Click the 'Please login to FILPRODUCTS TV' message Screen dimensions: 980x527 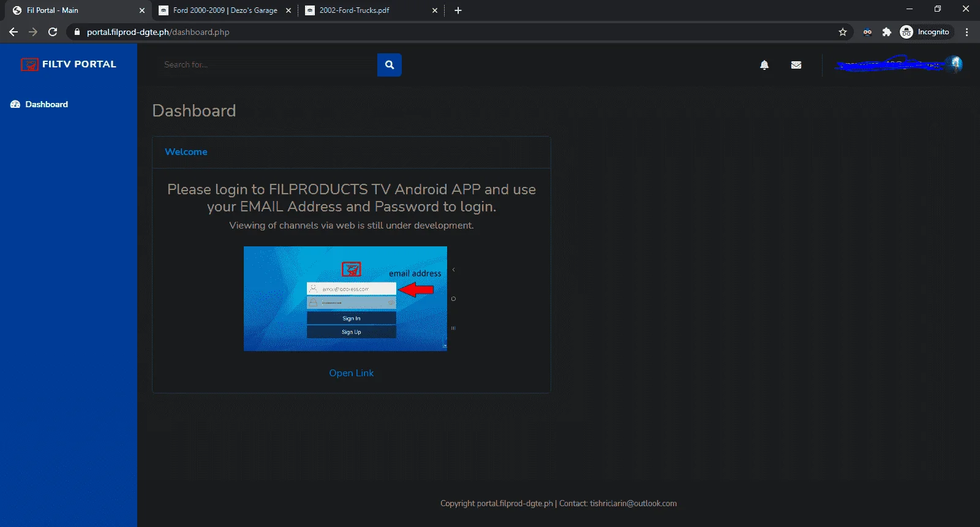point(352,198)
